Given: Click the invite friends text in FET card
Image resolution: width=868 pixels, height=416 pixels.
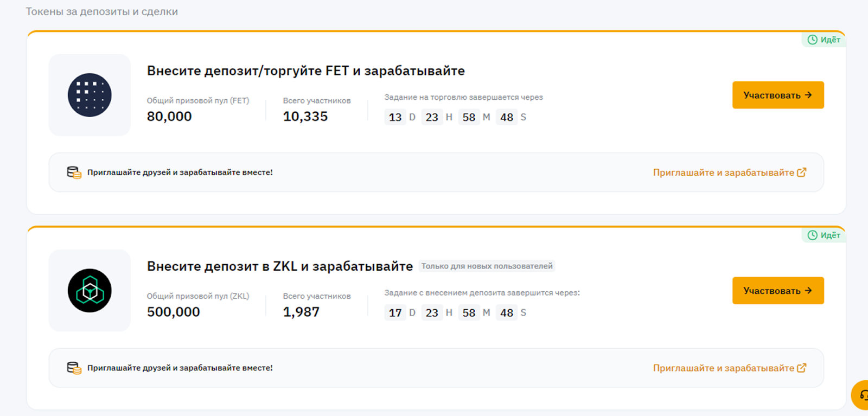Looking at the screenshot, I should [x=180, y=172].
